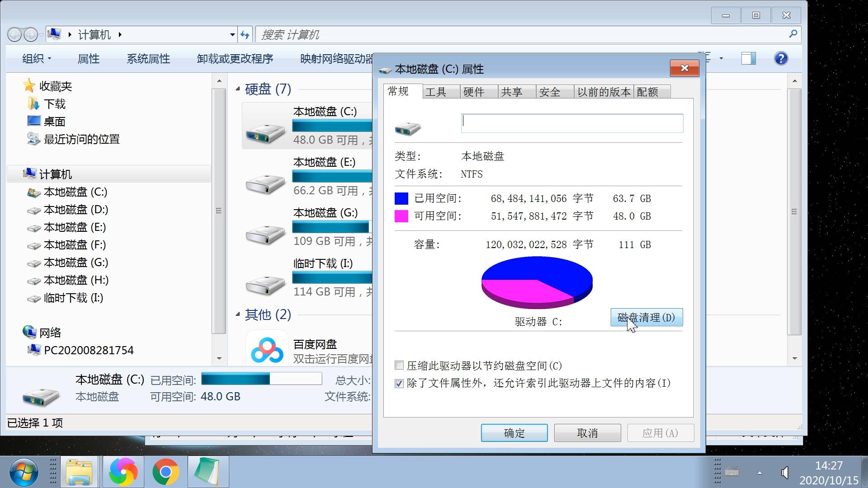The height and width of the screenshot is (488, 868).
Task: Click the Start button
Action: [24, 471]
